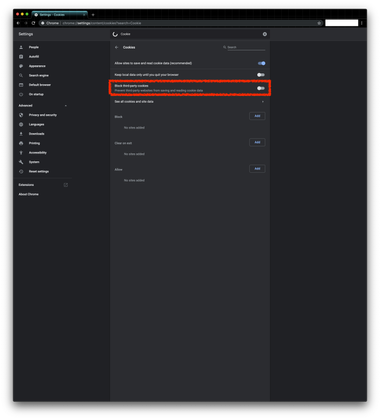Add a site to Allow list
Viewport: 380px width, 419px height.
(x=257, y=169)
